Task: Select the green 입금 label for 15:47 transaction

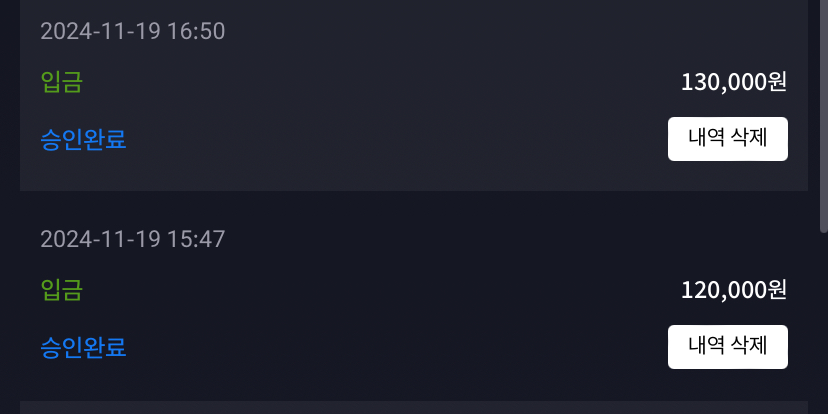Action: [x=62, y=290]
